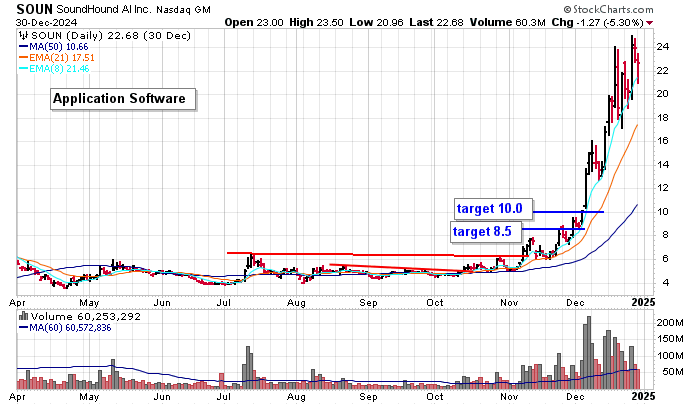Click the MA(50) 10.66 legend entry
The height and width of the screenshot is (405, 700).
pyautogui.click(x=54, y=47)
